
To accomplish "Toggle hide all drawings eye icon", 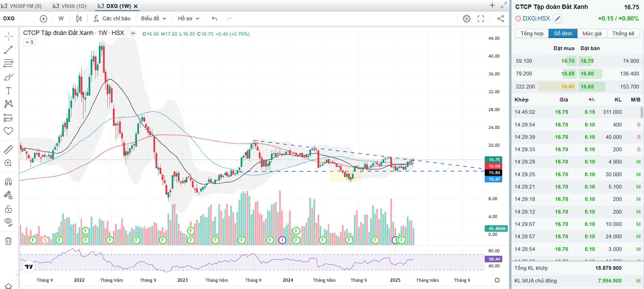I will [8, 222].
